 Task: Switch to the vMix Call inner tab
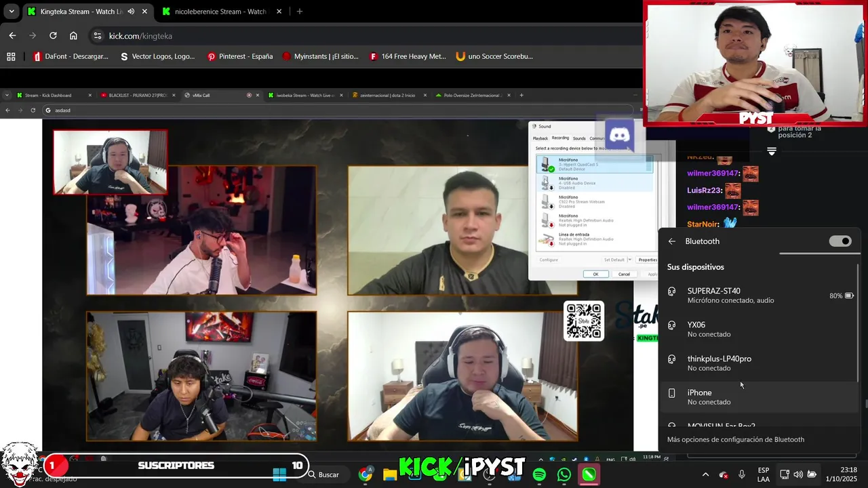(x=216, y=96)
